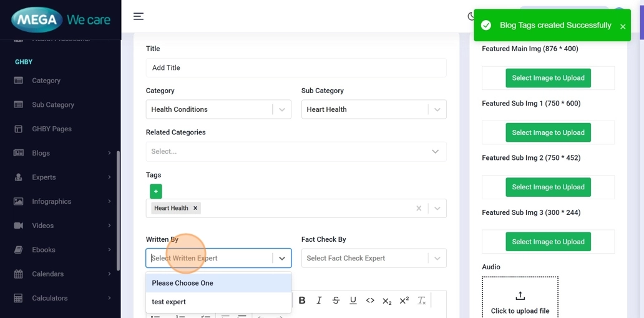Toggle italic formatting in the editor

click(319, 301)
